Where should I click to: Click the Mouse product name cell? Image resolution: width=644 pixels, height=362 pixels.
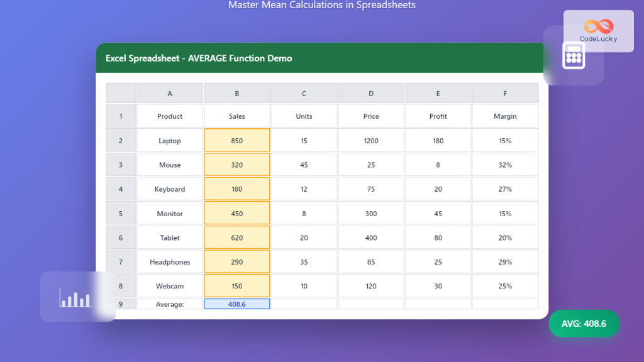coord(169,165)
